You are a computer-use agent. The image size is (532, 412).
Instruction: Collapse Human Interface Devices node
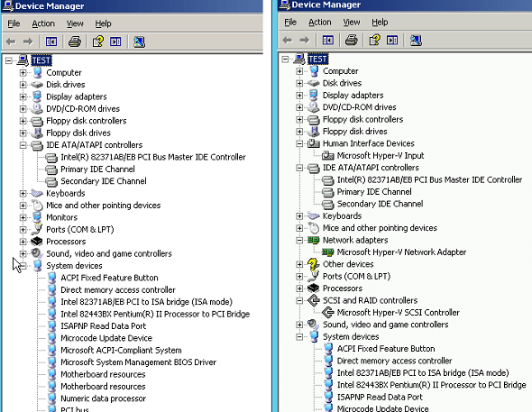[299, 143]
